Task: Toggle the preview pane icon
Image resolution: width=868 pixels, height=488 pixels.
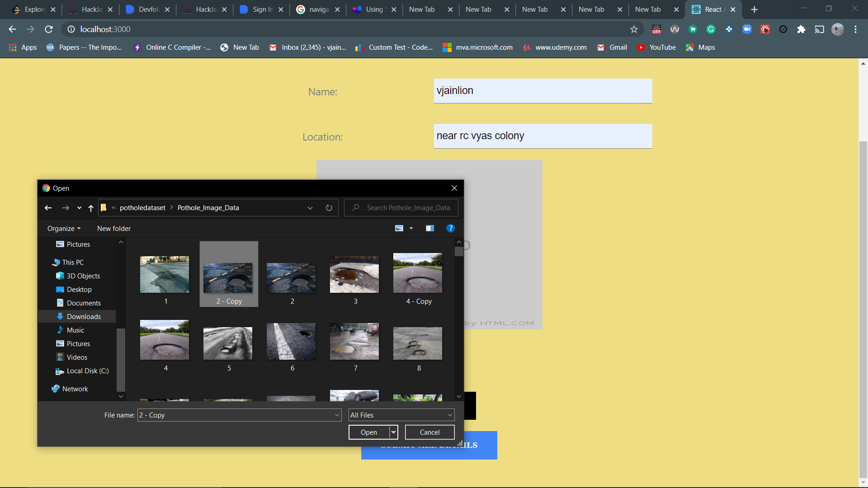Action: click(x=429, y=228)
